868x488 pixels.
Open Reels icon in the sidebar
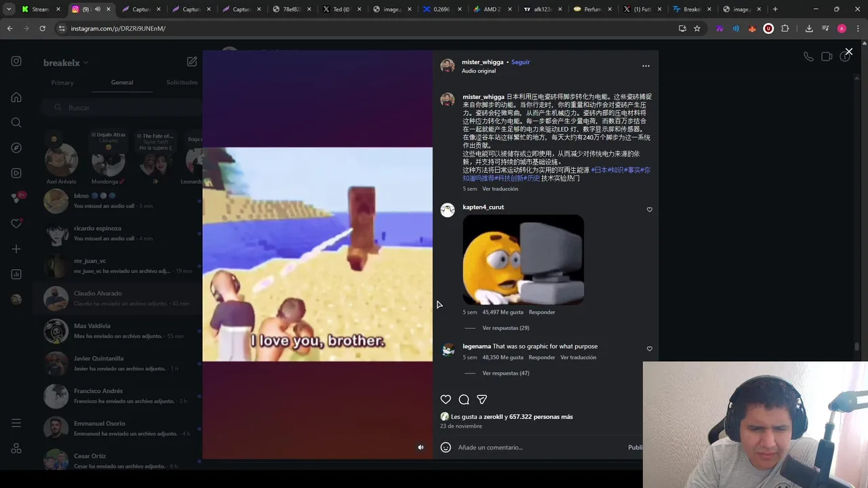pyautogui.click(x=16, y=173)
